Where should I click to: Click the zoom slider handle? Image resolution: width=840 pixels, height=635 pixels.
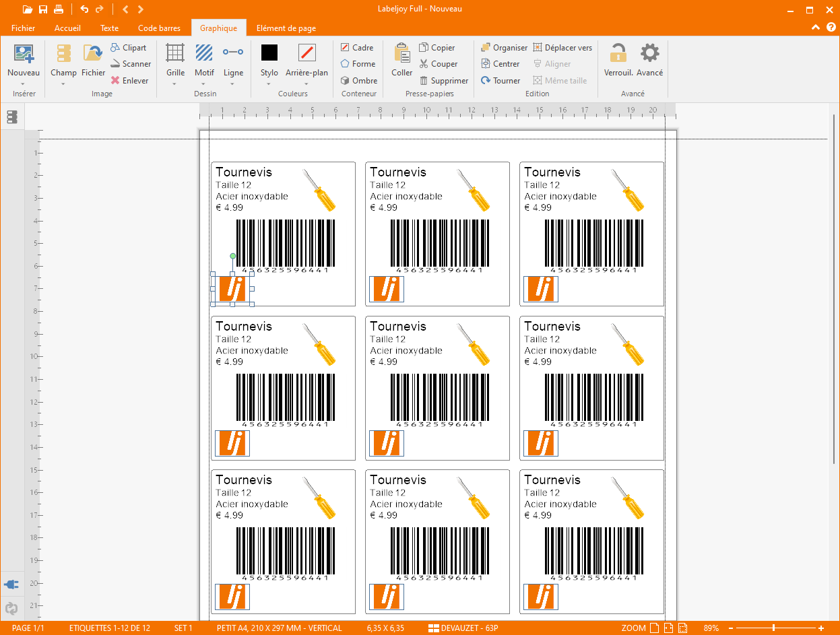tap(773, 628)
